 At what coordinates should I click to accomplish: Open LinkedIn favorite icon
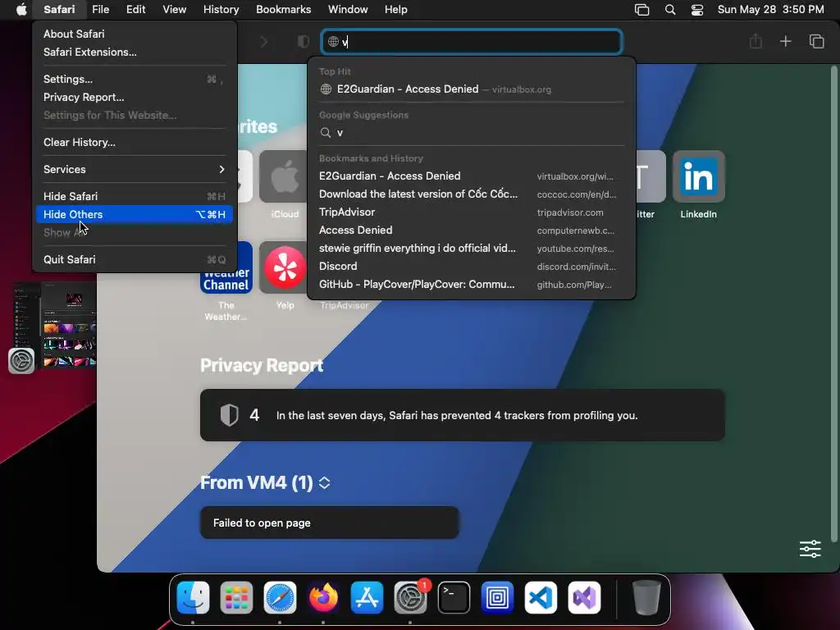point(699,177)
